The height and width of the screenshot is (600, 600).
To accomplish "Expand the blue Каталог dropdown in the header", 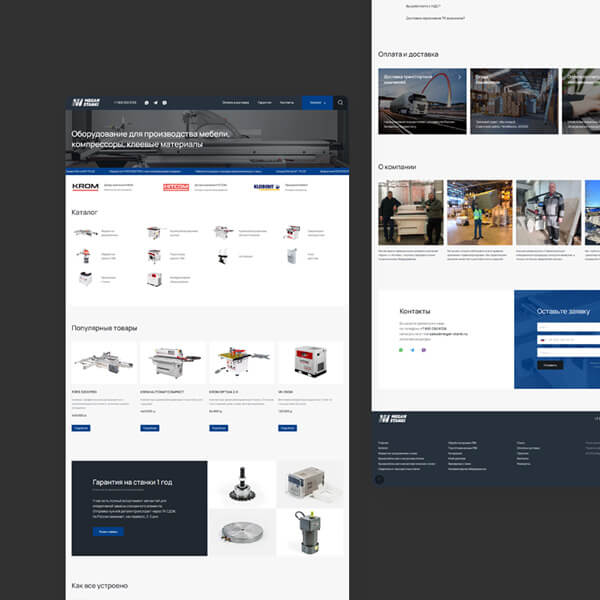I will tap(317, 103).
